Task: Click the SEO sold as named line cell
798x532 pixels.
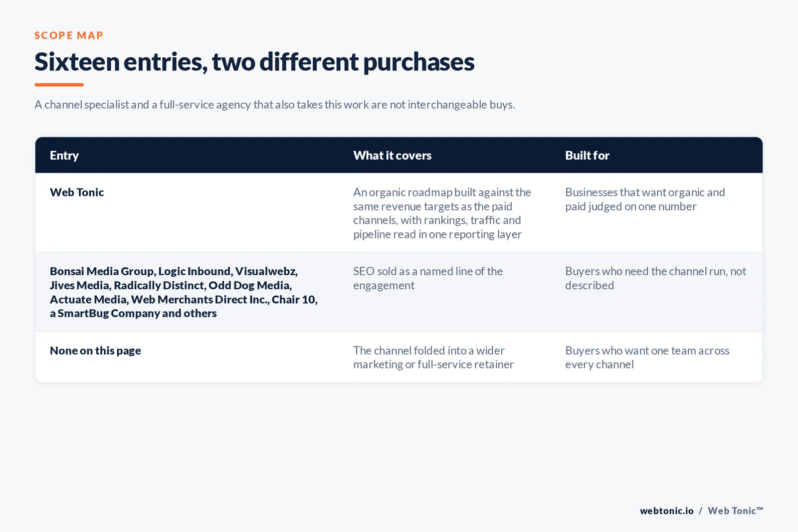Action: click(x=428, y=278)
